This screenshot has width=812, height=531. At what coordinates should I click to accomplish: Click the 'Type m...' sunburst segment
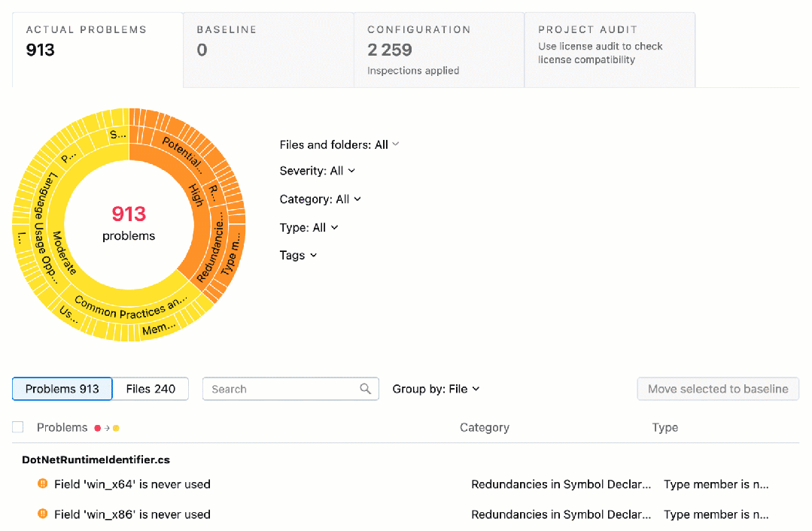(x=231, y=253)
